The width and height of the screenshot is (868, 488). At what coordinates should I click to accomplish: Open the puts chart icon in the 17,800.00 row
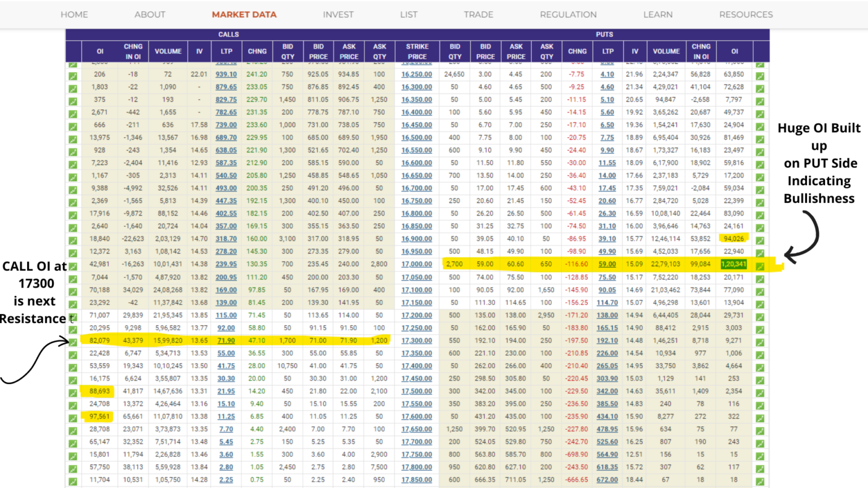click(x=760, y=469)
